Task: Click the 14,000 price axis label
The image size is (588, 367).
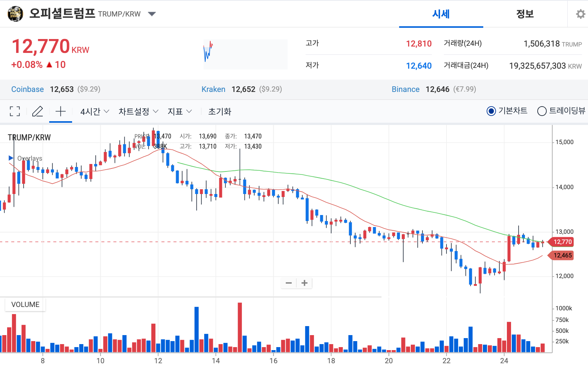Action: (x=564, y=187)
